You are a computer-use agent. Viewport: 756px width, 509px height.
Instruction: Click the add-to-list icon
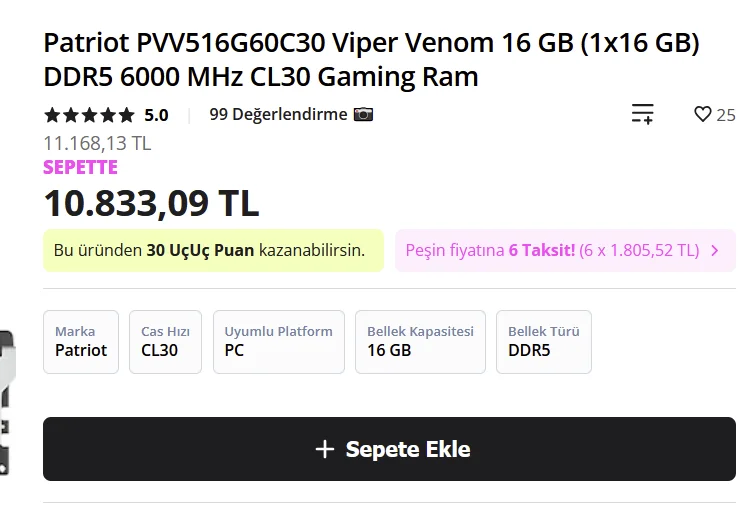[x=642, y=114]
